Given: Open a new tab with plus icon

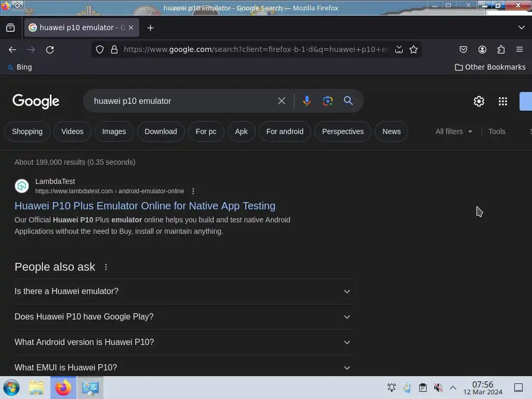Looking at the screenshot, I should pyautogui.click(x=150, y=28).
